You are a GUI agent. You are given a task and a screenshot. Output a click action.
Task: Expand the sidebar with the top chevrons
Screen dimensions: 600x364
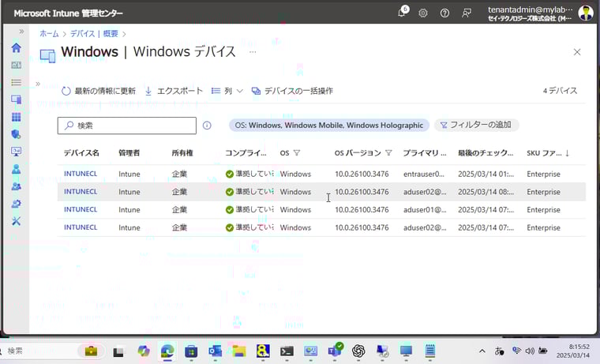[21, 32]
